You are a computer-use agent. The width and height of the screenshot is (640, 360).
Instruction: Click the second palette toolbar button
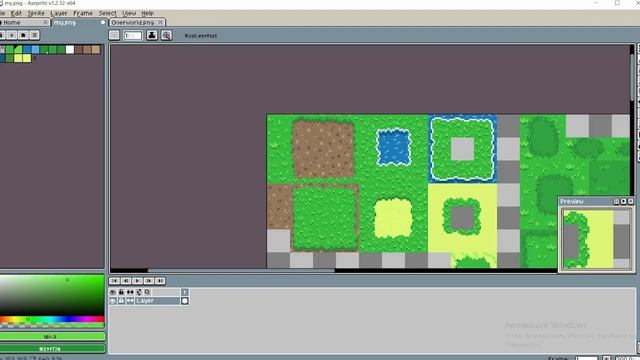[11, 35]
